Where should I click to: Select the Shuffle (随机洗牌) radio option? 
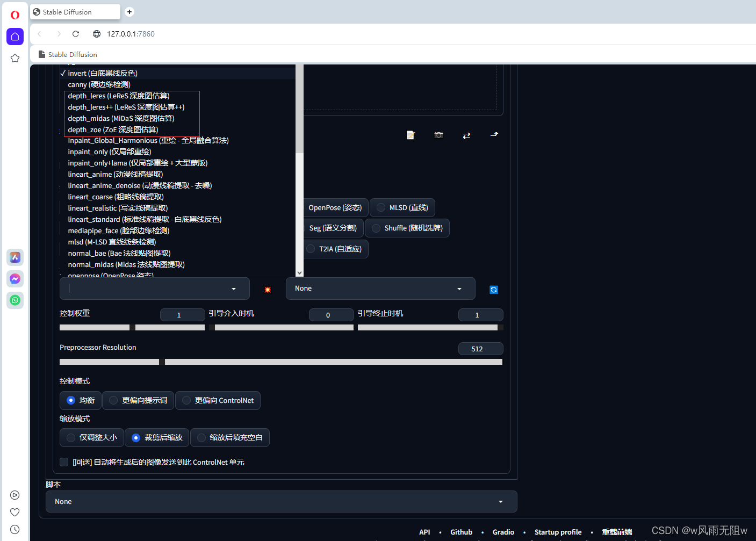pyautogui.click(x=407, y=228)
